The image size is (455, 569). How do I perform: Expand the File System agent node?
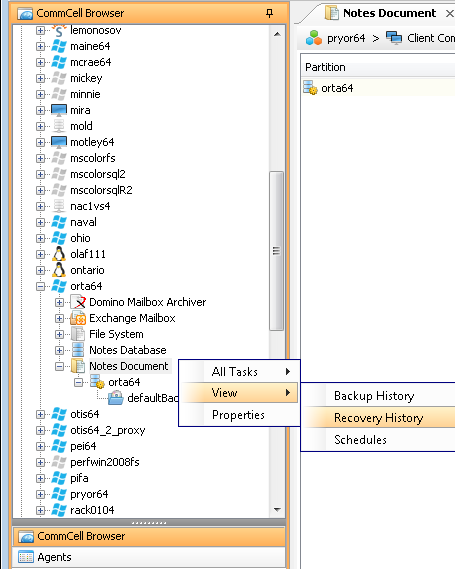click(x=60, y=334)
